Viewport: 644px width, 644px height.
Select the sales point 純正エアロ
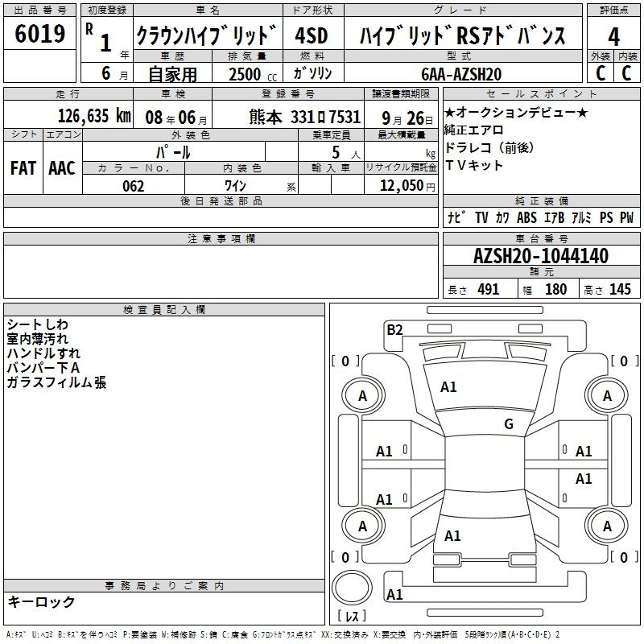click(x=473, y=130)
